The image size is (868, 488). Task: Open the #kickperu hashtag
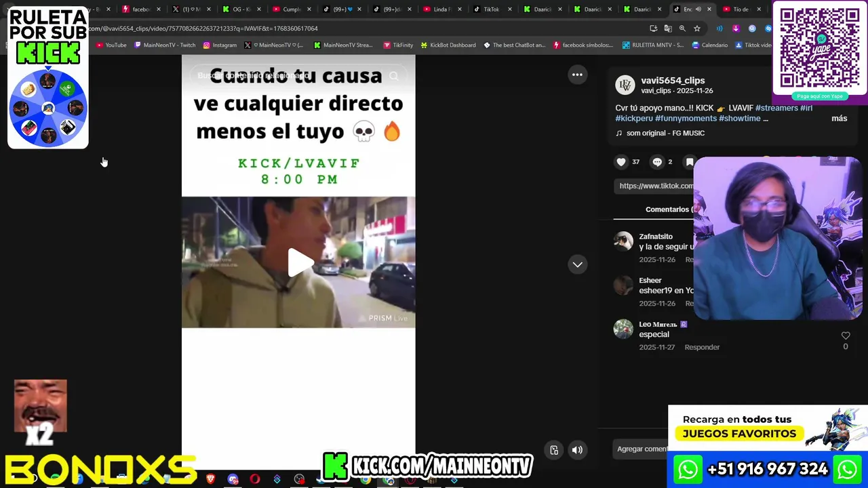[x=634, y=118]
